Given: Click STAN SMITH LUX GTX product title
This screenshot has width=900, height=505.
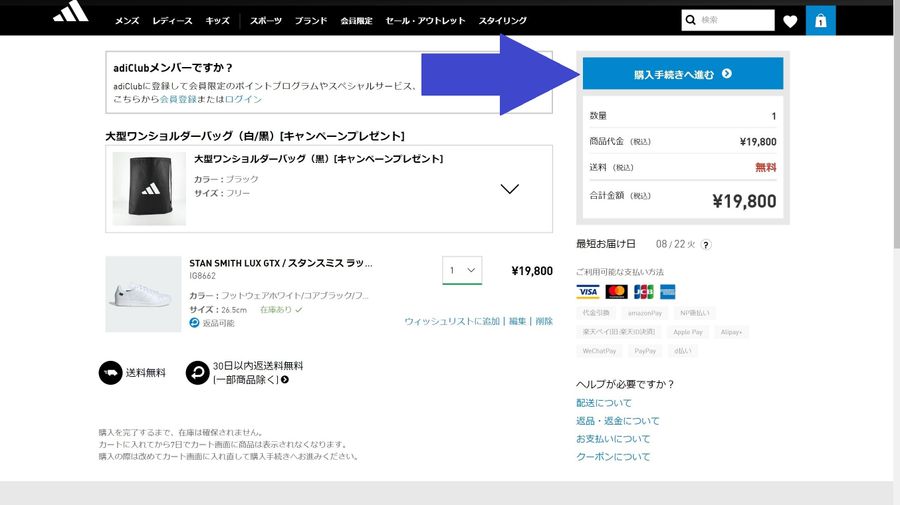Looking at the screenshot, I should pyautogui.click(x=281, y=263).
